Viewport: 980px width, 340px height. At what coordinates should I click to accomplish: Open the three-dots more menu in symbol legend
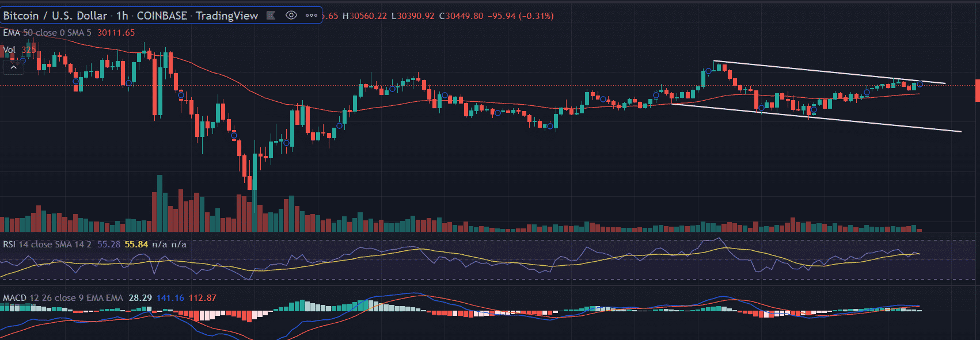pyautogui.click(x=312, y=16)
